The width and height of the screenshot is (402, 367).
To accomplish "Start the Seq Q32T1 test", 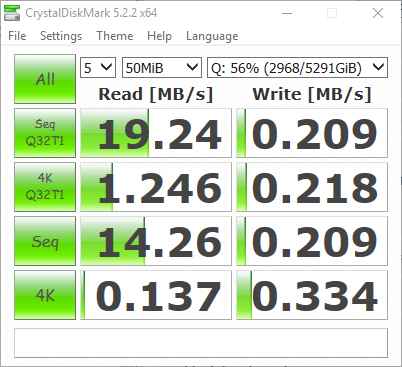I will pyautogui.click(x=45, y=133).
